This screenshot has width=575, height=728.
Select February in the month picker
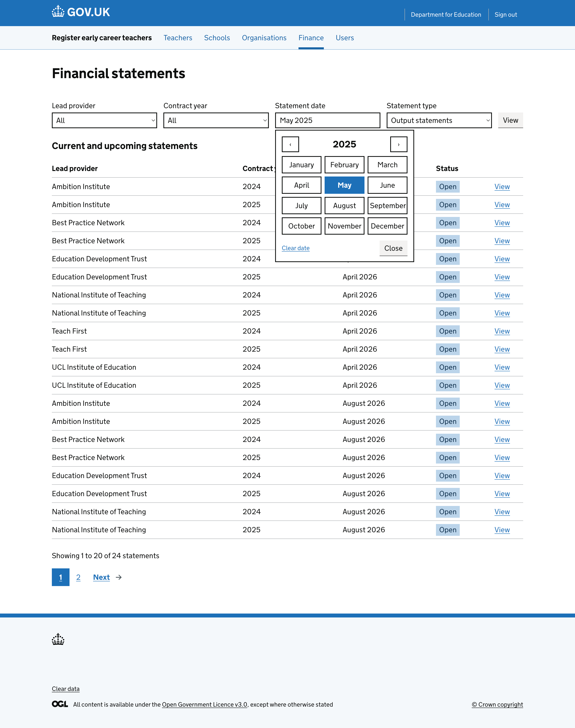click(x=344, y=165)
